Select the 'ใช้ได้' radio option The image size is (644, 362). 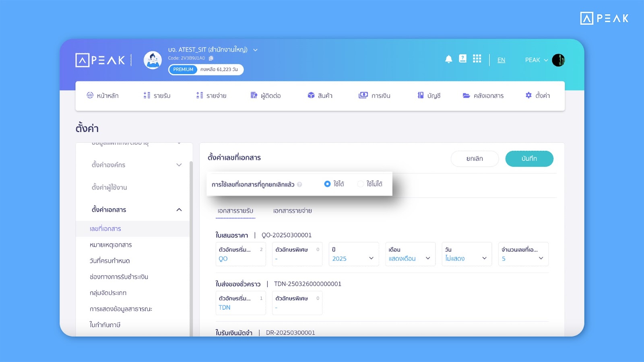coord(327,184)
